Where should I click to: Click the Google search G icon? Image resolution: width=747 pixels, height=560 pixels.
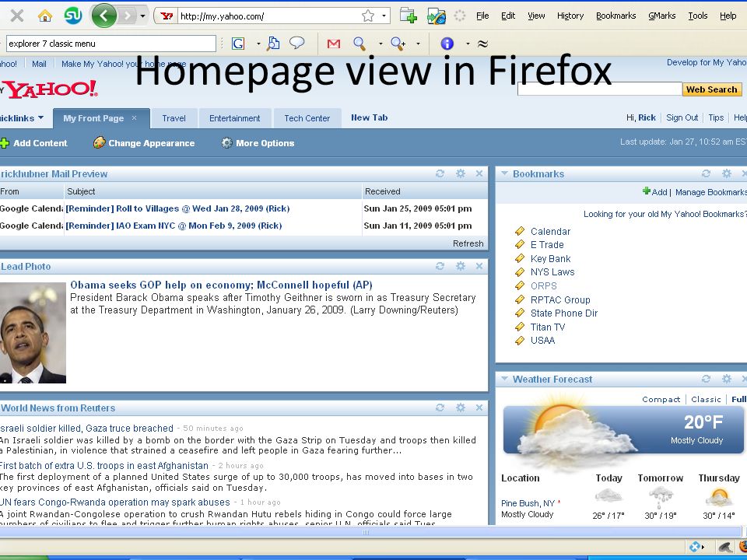(238, 44)
